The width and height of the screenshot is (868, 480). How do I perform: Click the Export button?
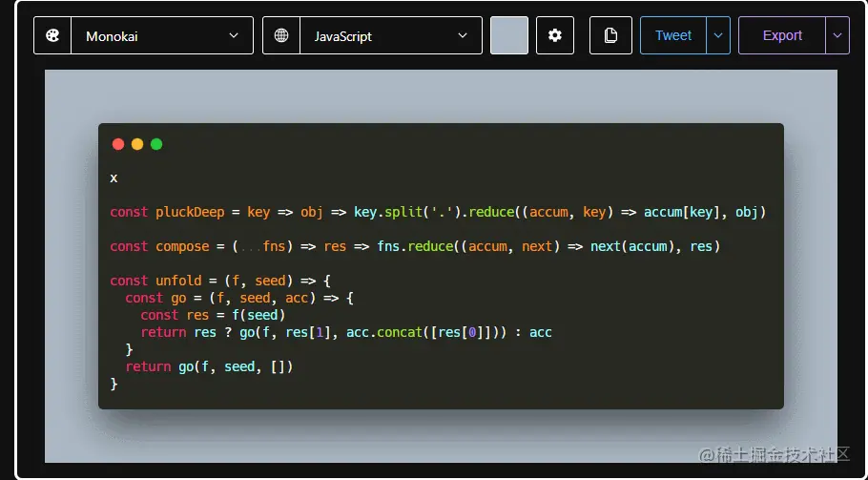click(782, 35)
